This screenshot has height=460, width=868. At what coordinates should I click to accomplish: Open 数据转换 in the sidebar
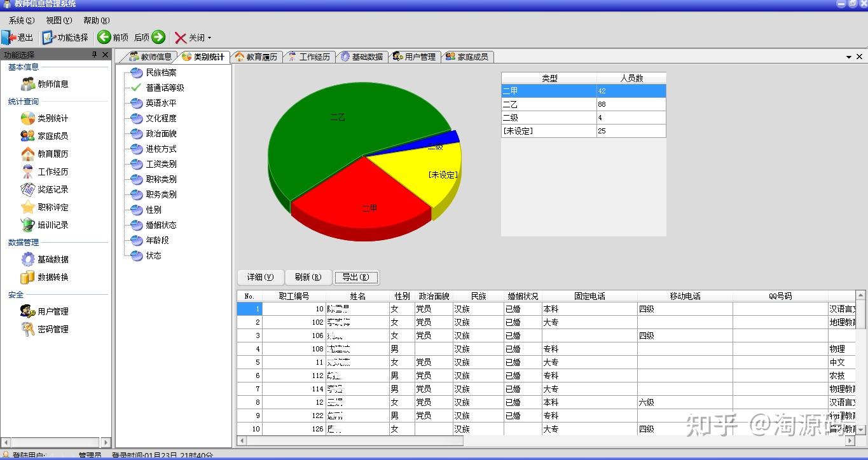pos(45,277)
